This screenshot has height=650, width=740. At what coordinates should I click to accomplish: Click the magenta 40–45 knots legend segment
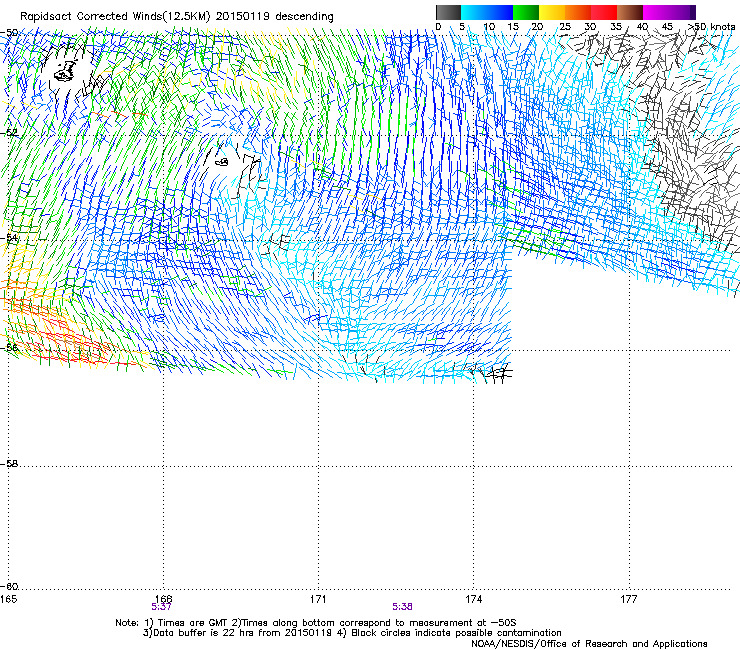point(656,12)
